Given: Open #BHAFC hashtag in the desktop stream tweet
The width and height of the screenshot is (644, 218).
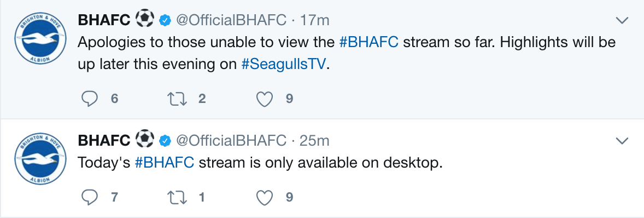Looking at the screenshot, I should 165,163.
